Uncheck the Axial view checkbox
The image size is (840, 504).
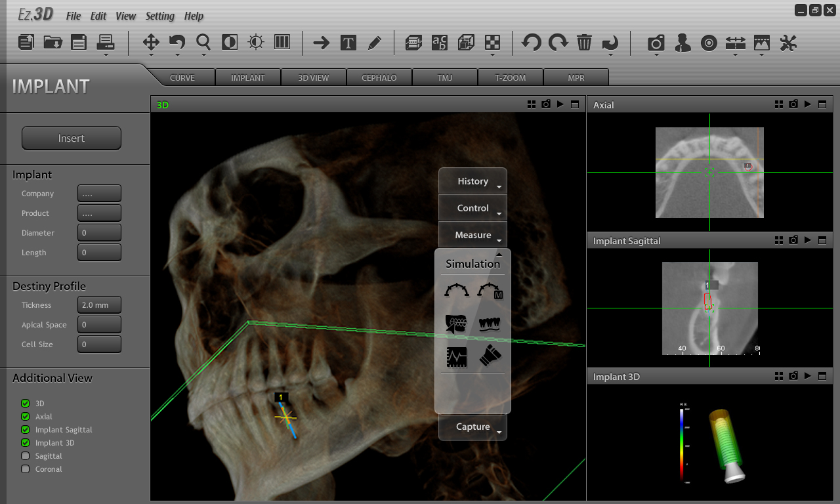[x=26, y=417]
